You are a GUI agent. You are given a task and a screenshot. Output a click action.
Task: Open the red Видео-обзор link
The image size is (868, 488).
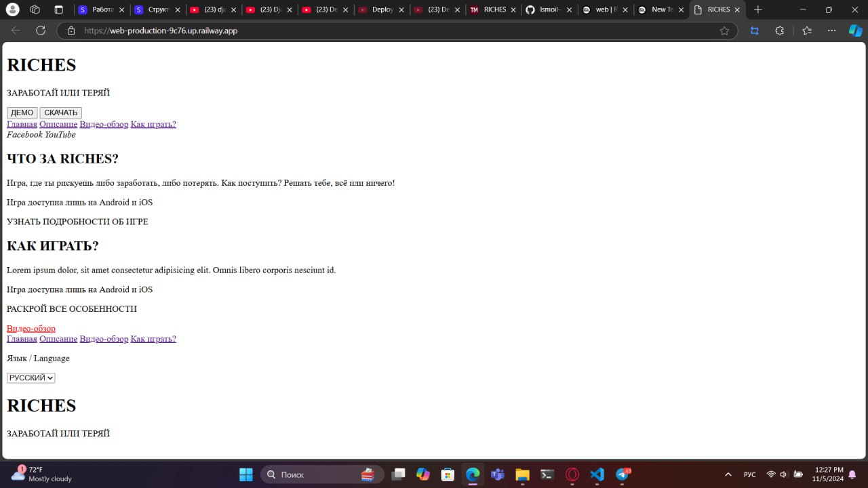click(x=31, y=328)
